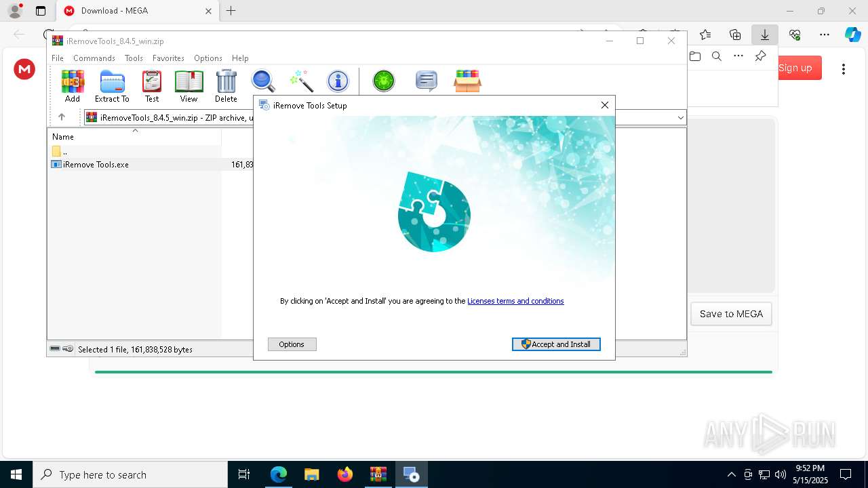
Task: Click the Sign up button on MEGA
Action: tap(795, 68)
